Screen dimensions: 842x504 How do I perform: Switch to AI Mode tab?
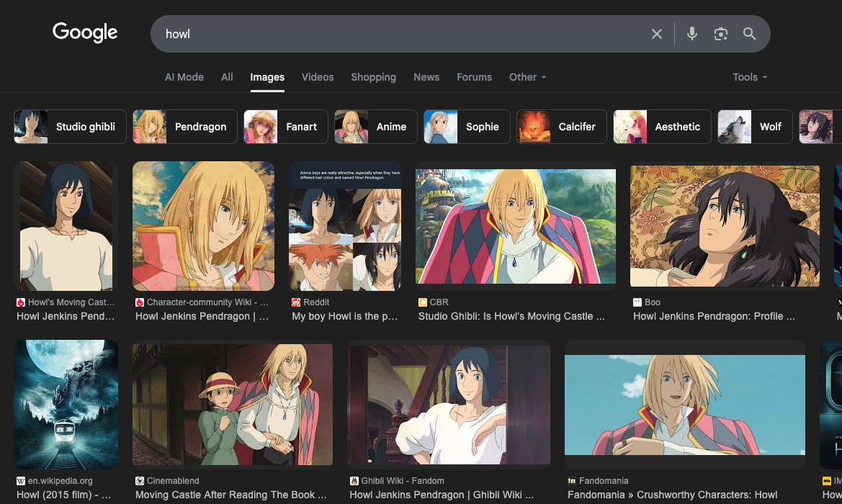(184, 77)
